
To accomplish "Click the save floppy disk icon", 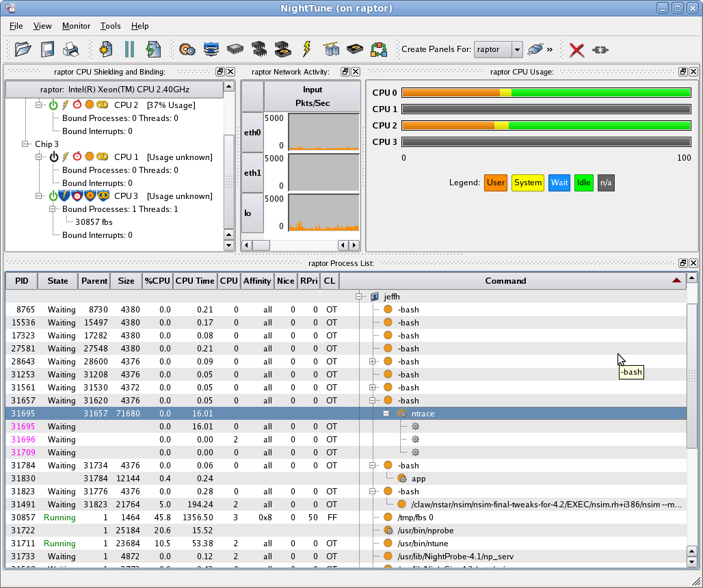I will [x=47, y=49].
